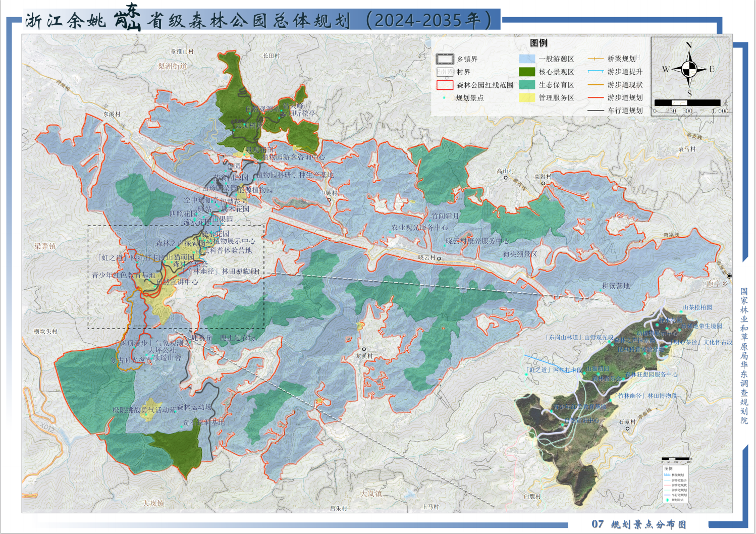Viewport: 756px width, 534px height.
Task: Click the 森林运动场 label
Action: (194, 407)
